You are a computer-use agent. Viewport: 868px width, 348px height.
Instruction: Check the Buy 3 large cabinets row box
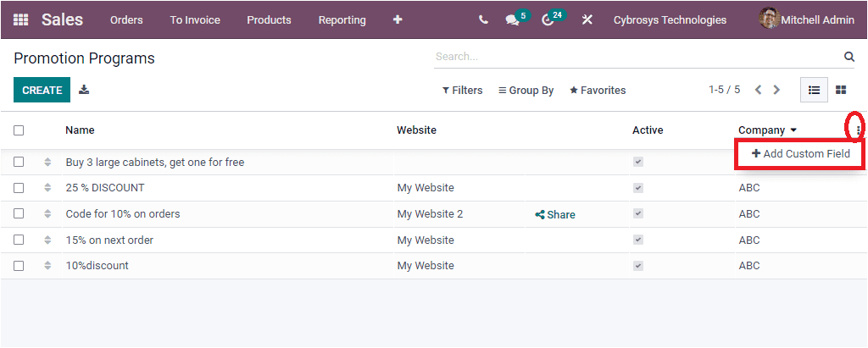pyautogui.click(x=19, y=162)
